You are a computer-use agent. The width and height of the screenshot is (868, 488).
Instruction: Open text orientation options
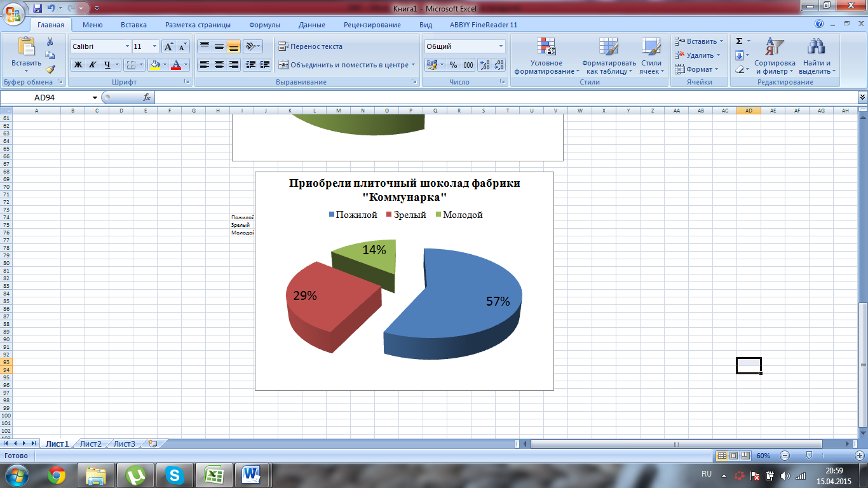[253, 46]
